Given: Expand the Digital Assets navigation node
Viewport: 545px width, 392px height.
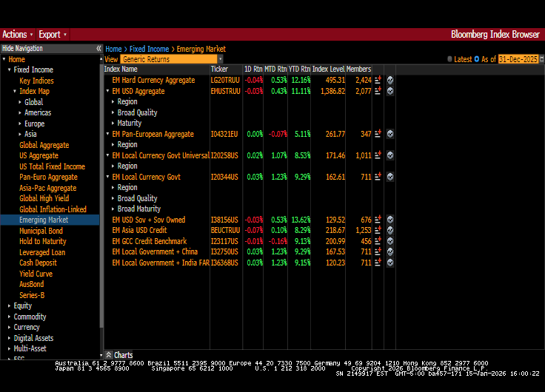Looking at the screenshot, I should click(9, 338).
